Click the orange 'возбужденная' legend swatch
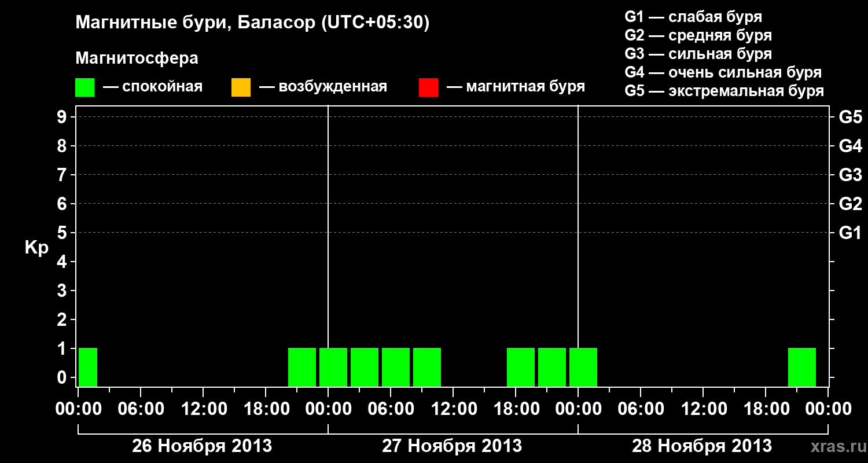This screenshot has width=868, height=463. pos(241,87)
